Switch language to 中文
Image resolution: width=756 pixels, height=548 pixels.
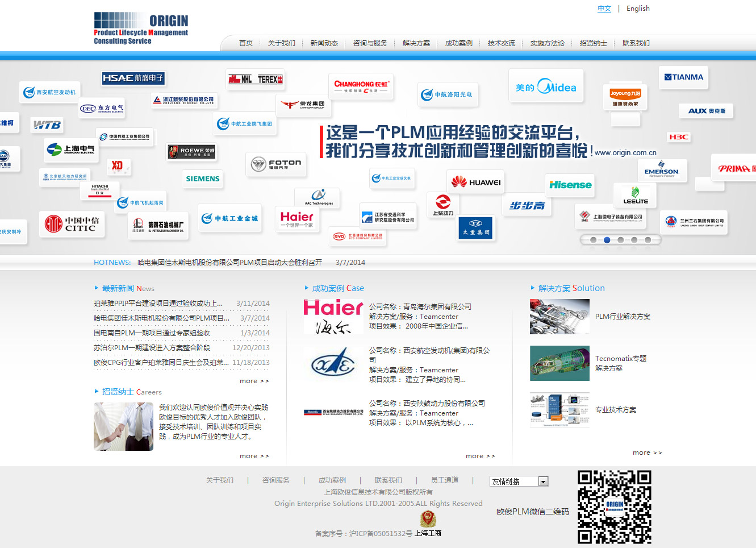coord(604,9)
